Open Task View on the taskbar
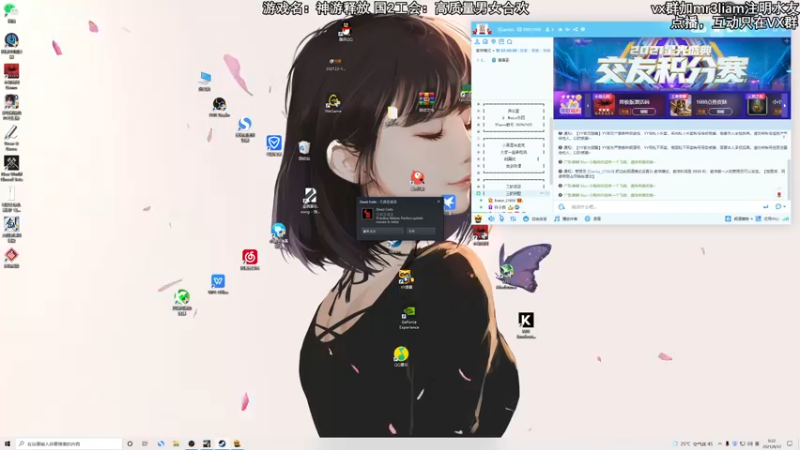This screenshot has height=450, width=800. tap(145, 443)
